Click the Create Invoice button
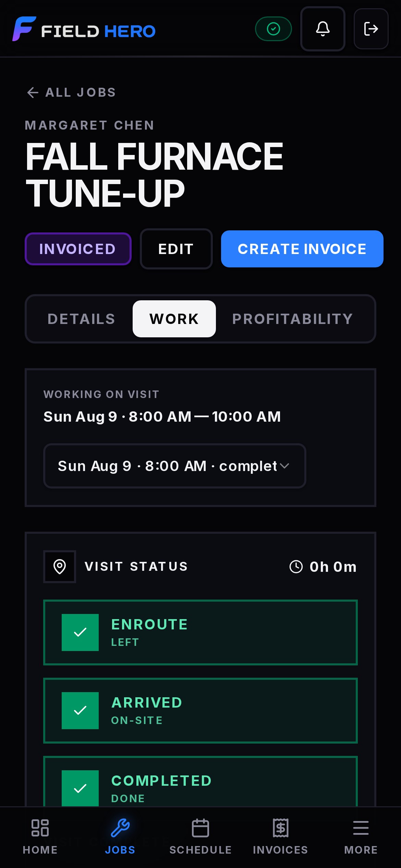 [302, 249]
